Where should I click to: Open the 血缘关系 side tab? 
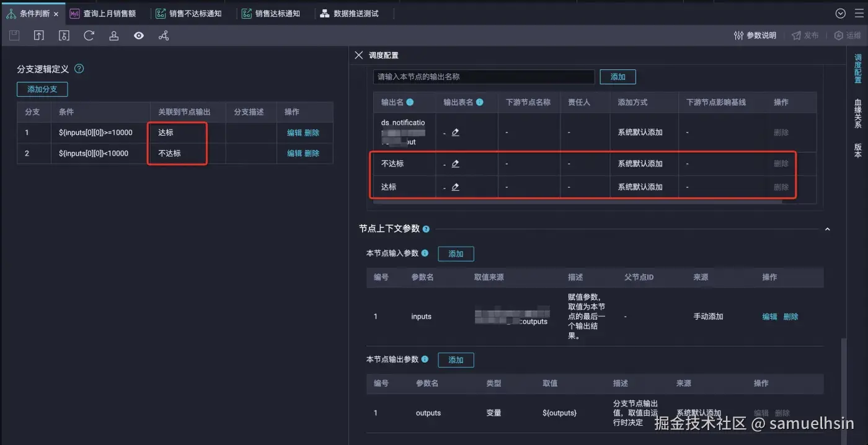click(858, 113)
